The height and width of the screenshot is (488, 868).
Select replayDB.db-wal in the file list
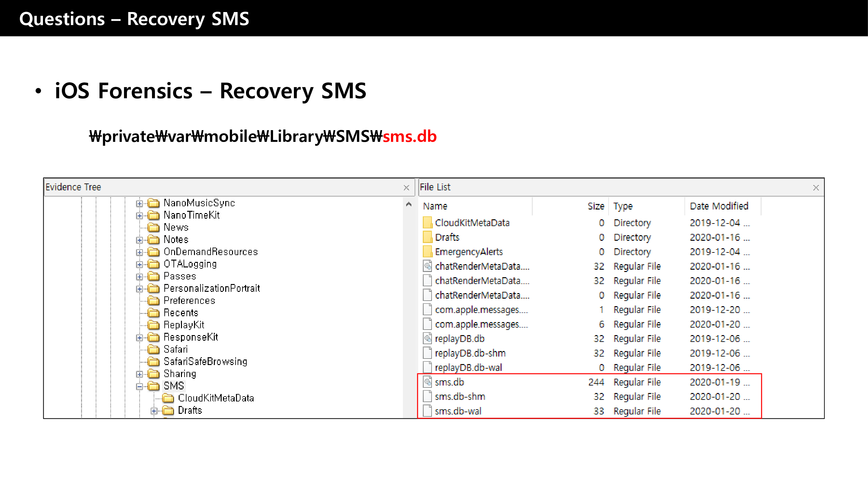pos(468,367)
